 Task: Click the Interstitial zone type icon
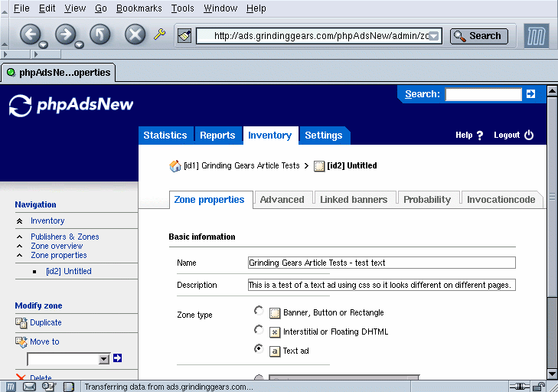275,332
